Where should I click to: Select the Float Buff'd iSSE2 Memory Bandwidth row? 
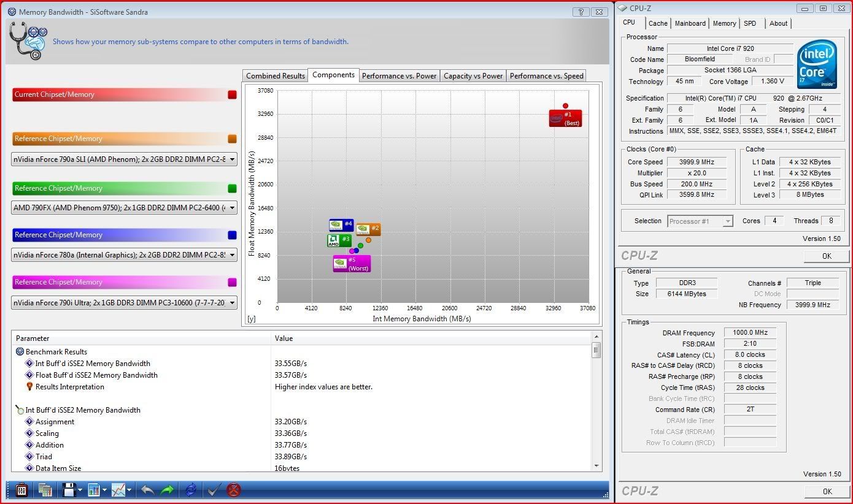click(301, 375)
